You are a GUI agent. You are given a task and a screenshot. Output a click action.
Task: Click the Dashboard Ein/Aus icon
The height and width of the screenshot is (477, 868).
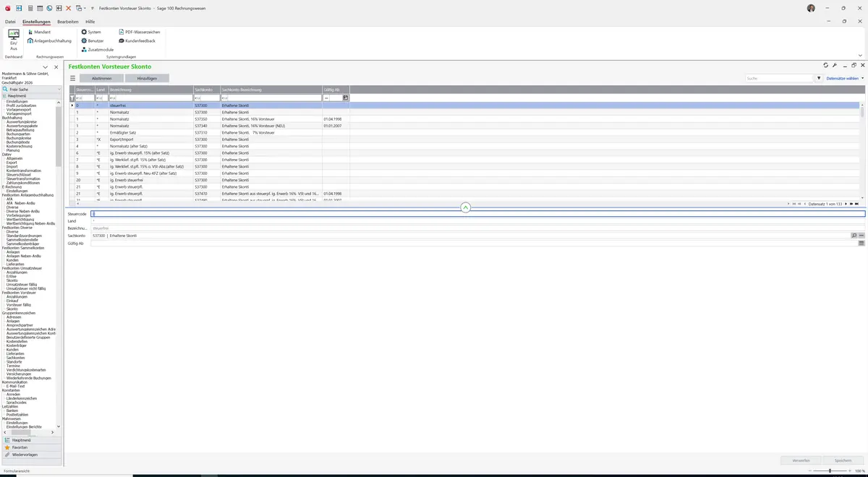click(x=13, y=40)
